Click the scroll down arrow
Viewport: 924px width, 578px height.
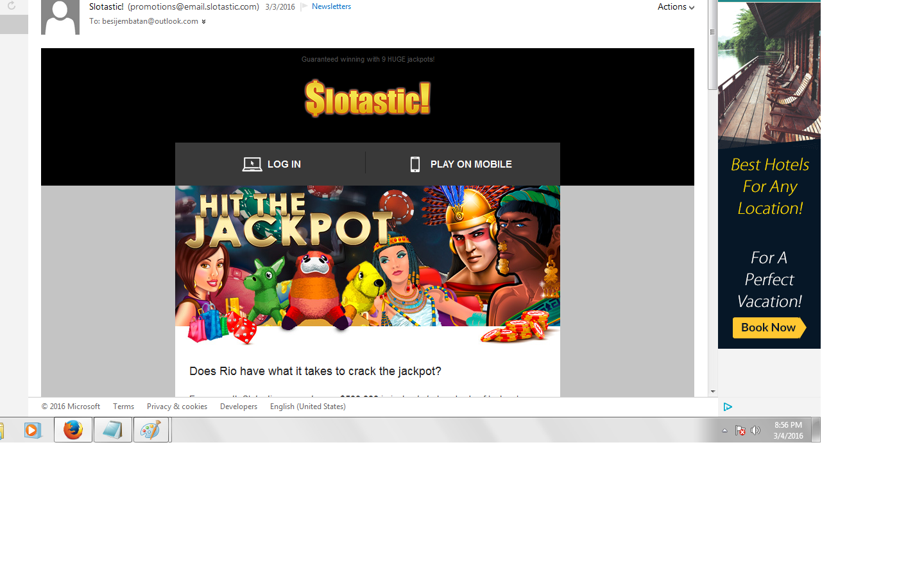[712, 391]
